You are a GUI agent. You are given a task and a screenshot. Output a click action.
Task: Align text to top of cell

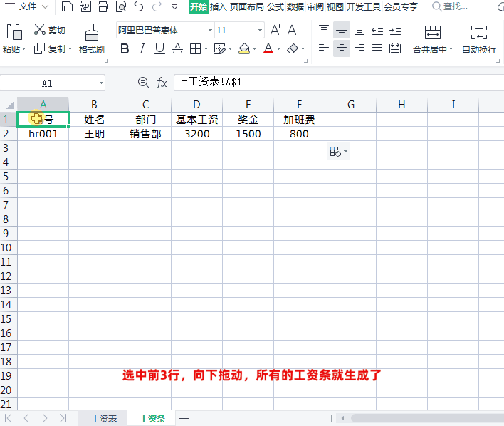point(324,30)
